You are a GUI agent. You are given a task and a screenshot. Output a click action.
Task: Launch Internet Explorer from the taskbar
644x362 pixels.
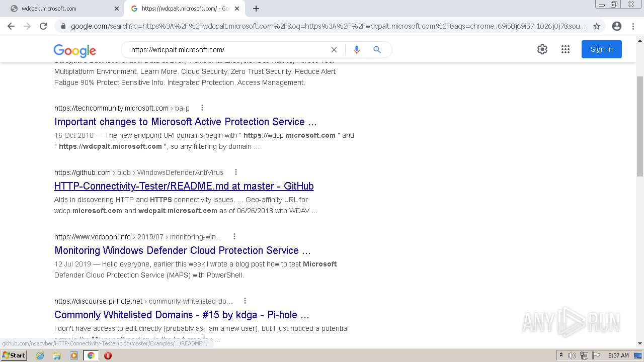click(40, 355)
